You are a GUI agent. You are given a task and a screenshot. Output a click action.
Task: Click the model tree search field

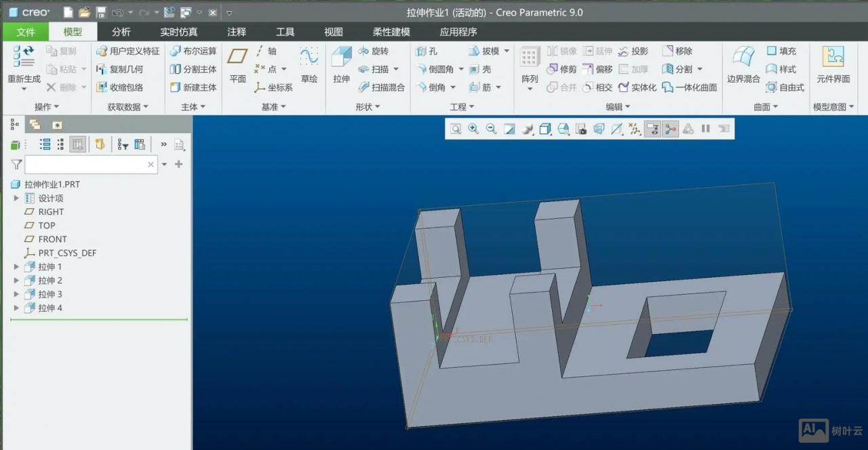coord(85,164)
